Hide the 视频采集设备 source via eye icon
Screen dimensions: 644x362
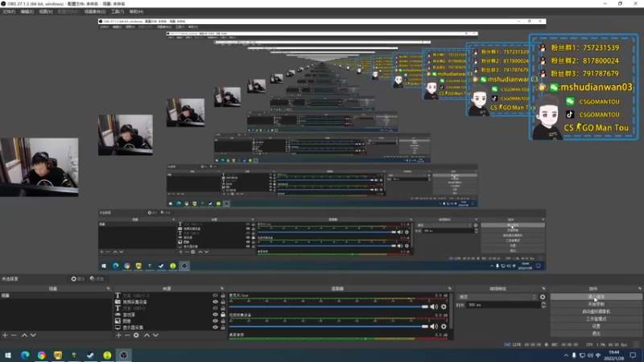(215, 302)
